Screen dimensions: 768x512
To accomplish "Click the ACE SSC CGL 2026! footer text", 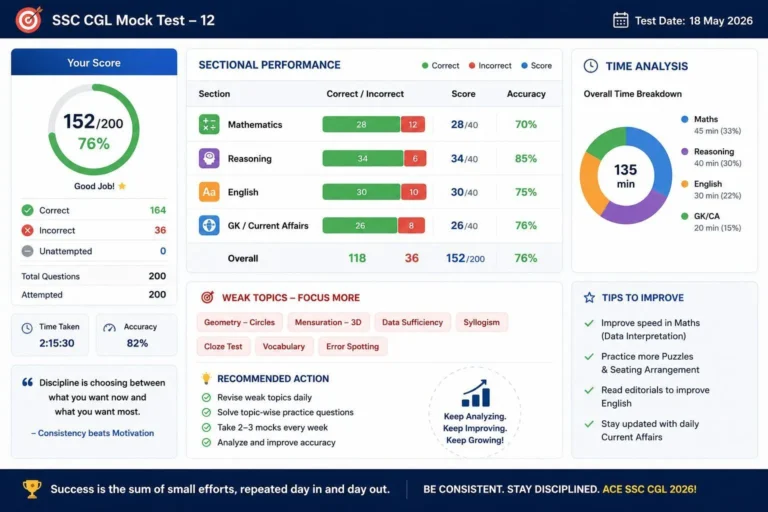I will (x=649, y=489).
